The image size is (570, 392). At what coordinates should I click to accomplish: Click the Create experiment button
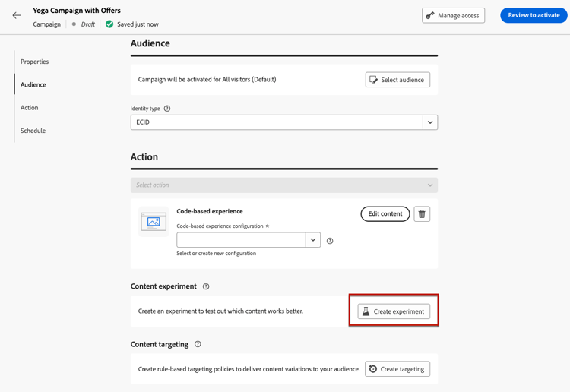pyautogui.click(x=394, y=311)
